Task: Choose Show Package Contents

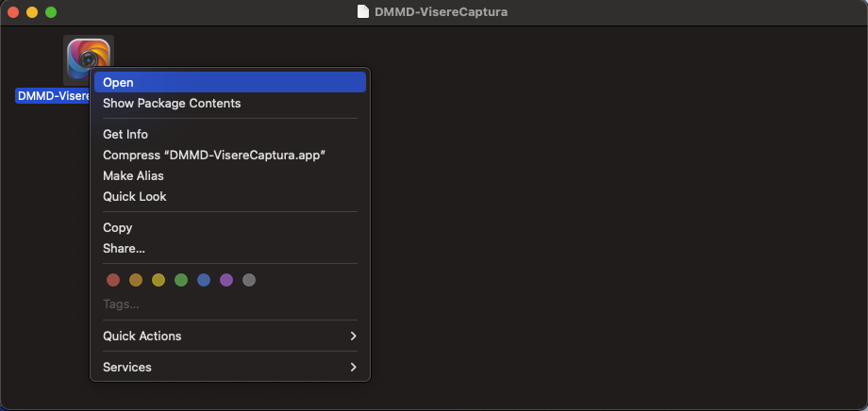Action: click(x=230, y=104)
